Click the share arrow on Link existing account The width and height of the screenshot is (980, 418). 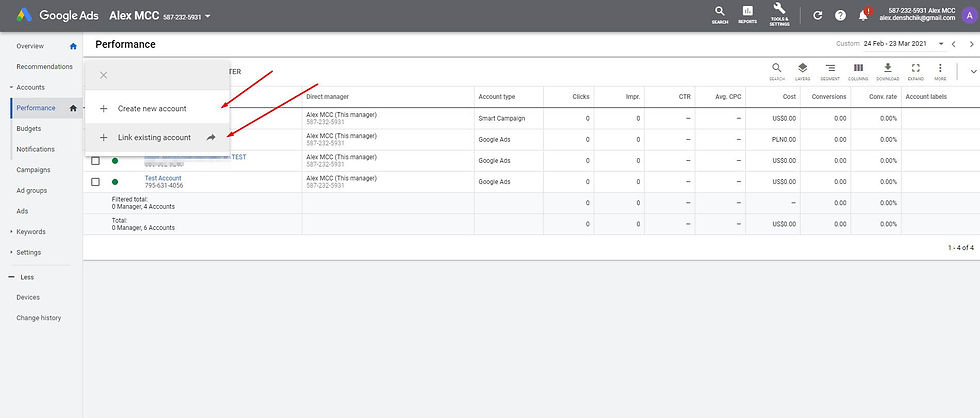[211, 137]
